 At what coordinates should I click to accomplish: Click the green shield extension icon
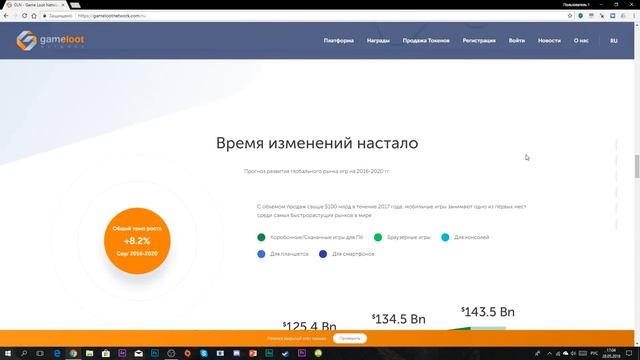click(x=580, y=16)
